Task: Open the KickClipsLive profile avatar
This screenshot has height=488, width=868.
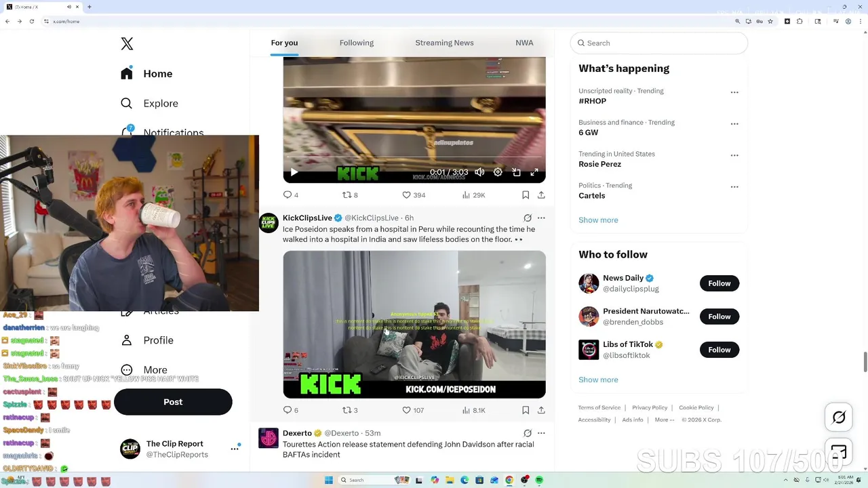Action: coord(269,222)
